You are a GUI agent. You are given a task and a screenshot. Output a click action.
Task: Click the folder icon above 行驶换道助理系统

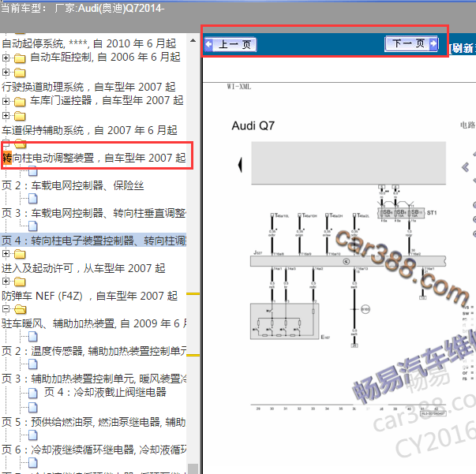(20, 73)
